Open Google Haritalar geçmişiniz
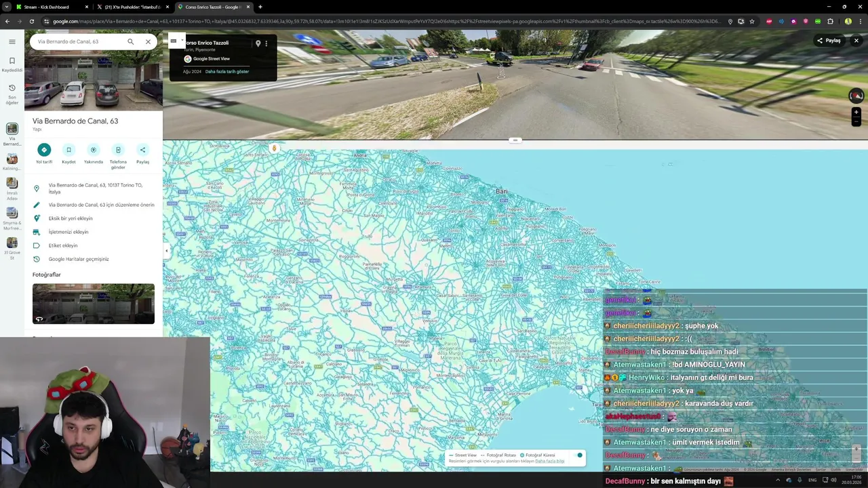 click(94, 259)
